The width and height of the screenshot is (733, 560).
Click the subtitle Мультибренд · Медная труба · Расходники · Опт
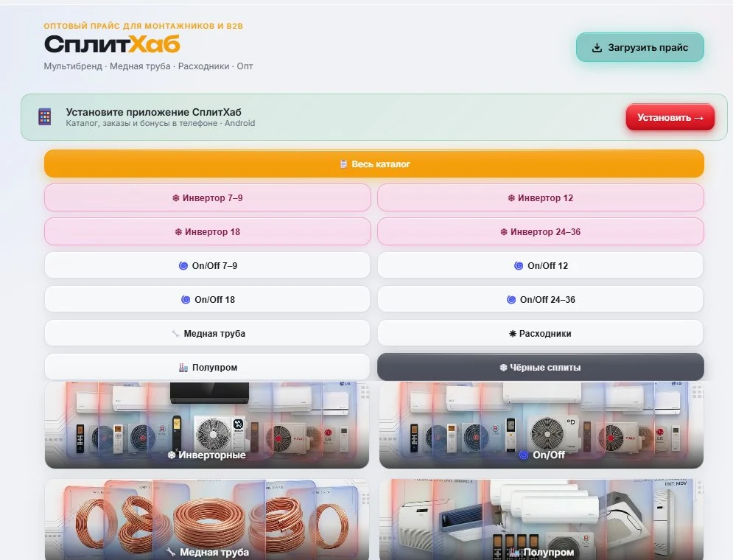tap(148, 66)
